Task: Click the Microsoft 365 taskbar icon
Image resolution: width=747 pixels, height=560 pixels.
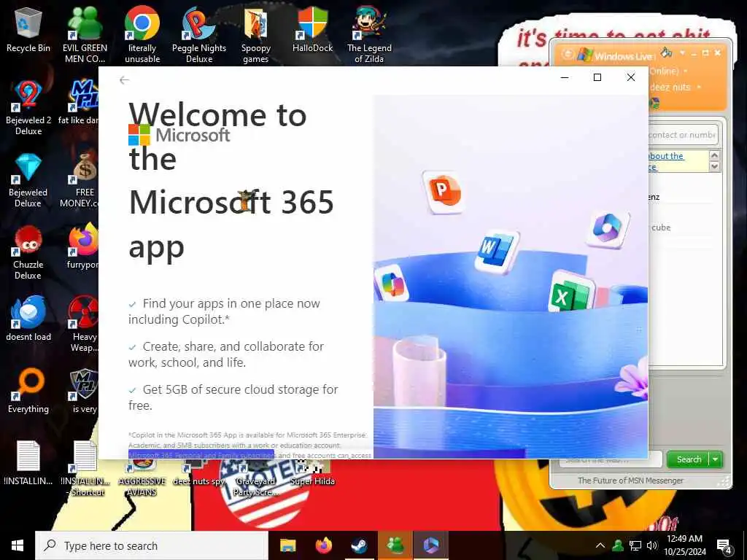Action: click(x=430, y=545)
